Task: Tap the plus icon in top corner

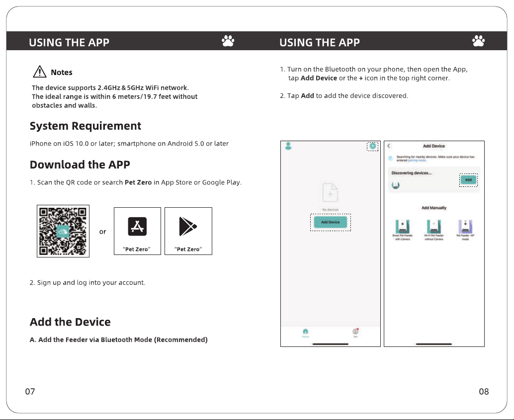Action: point(373,146)
